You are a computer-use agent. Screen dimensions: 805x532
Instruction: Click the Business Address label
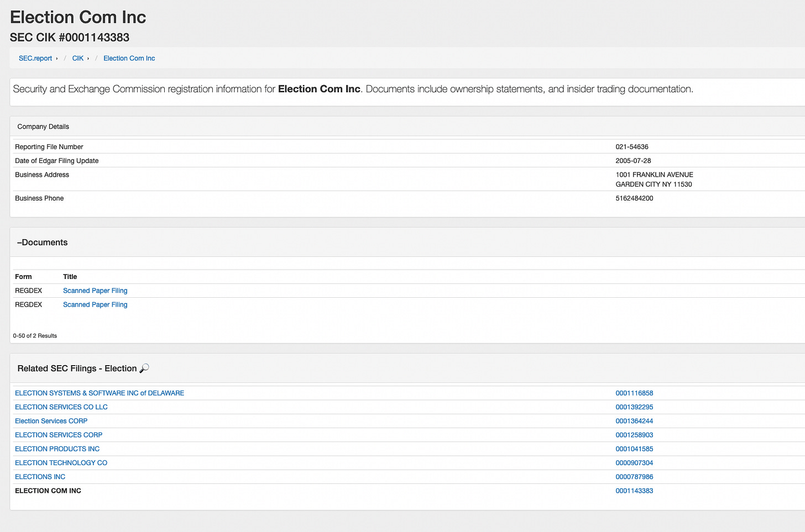coord(42,175)
